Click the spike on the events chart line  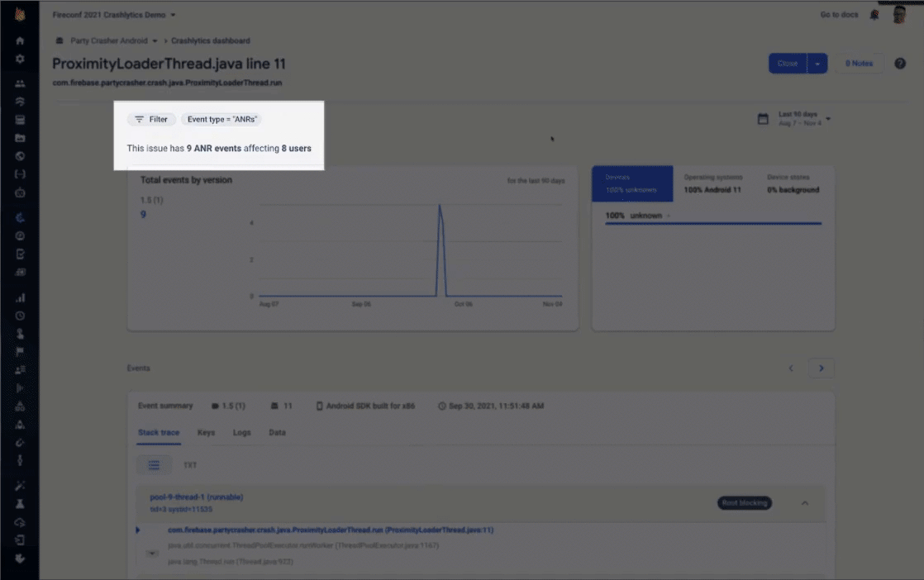pyautogui.click(x=440, y=206)
